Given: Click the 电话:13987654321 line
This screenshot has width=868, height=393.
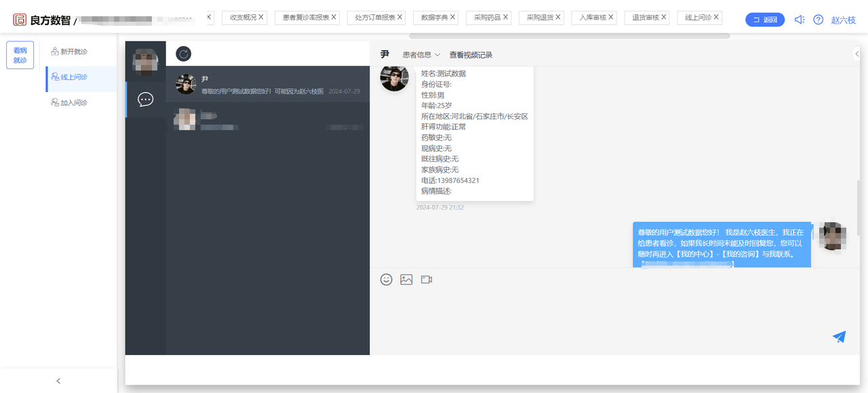Looking at the screenshot, I should click(450, 180).
